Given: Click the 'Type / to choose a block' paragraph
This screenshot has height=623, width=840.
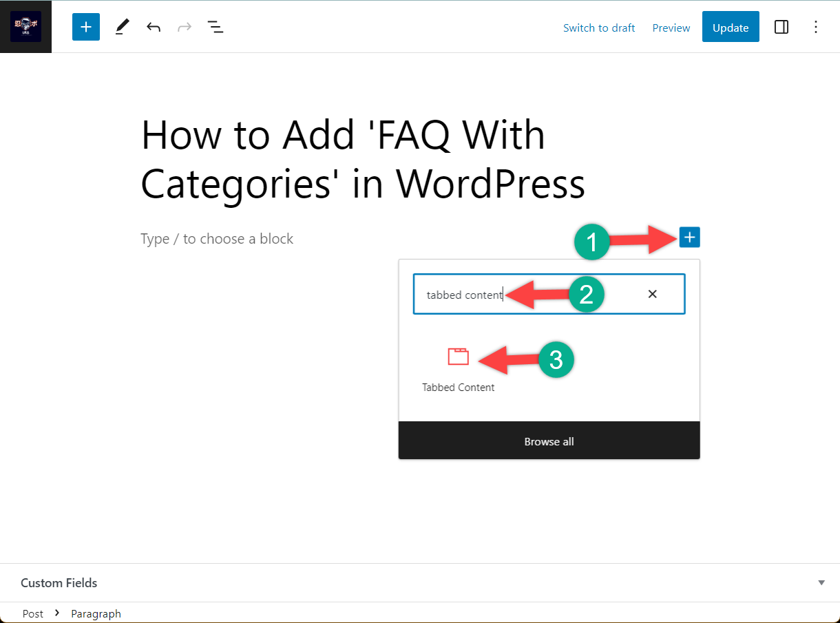Looking at the screenshot, I should 217,239.
